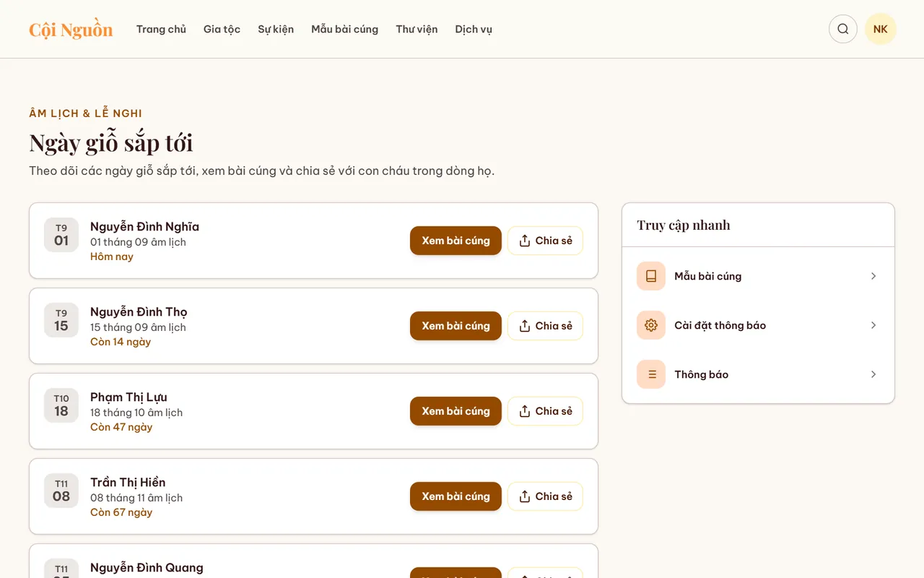The image size is (924, 578).
Task: Click the Ngày giỗ sắp tới heading
Action: click(x=111, y=142)
